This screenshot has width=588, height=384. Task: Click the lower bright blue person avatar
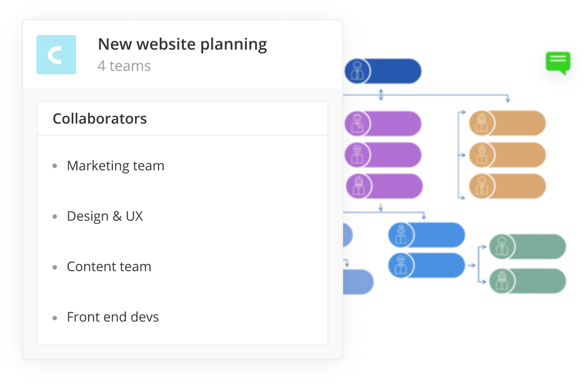tap(401, 266)
